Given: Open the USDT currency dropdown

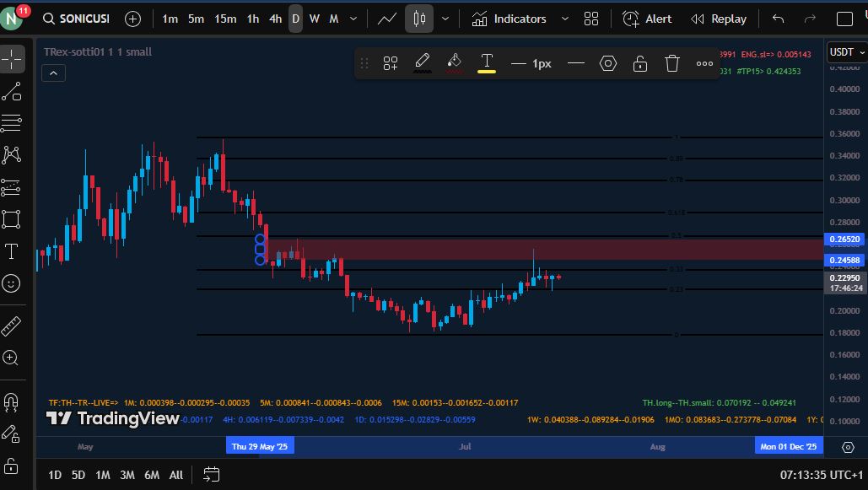Looking at the screenshot, I should tap(846, 52).
